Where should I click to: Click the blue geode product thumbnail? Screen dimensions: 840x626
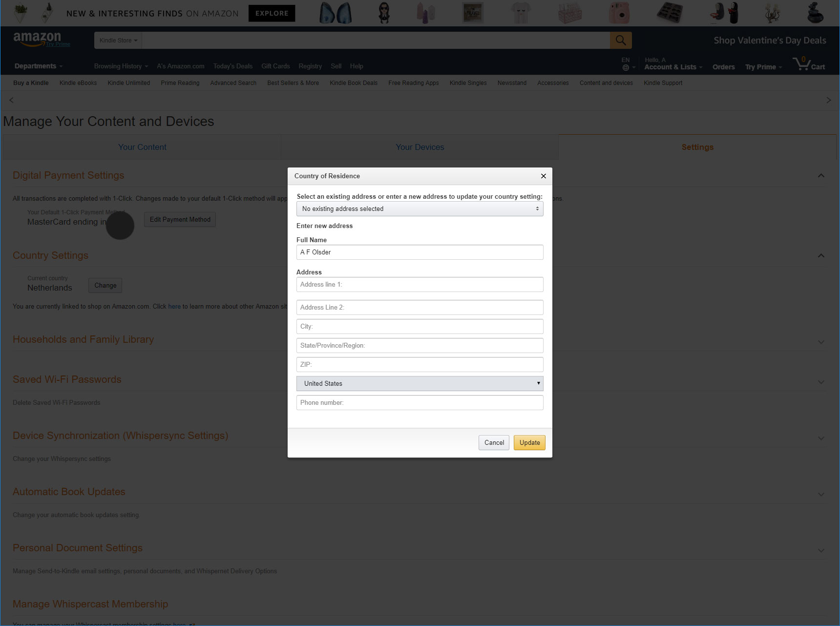pyautogui.click(x=336, y=13)
